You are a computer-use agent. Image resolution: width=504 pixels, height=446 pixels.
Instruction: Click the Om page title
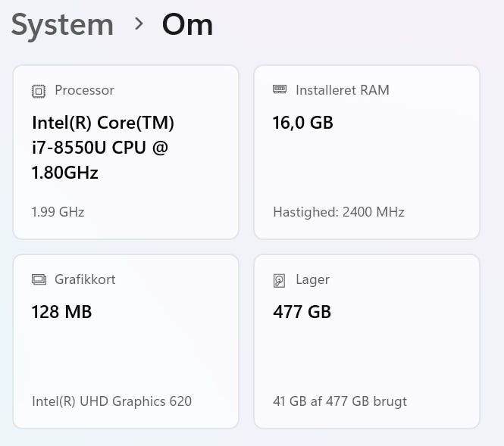click(x=187, y=25)
